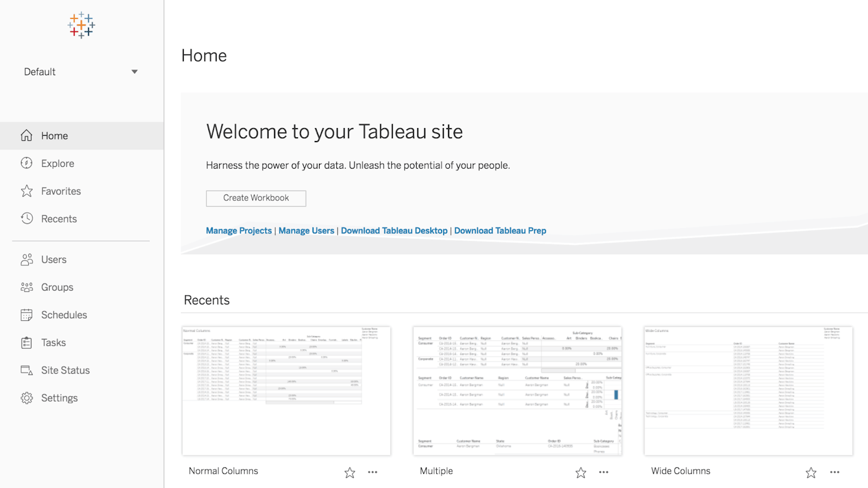Viewport: 868px width, 488px height.
Task: Click the Wide Columns title text
Action: tap(681, 471)
